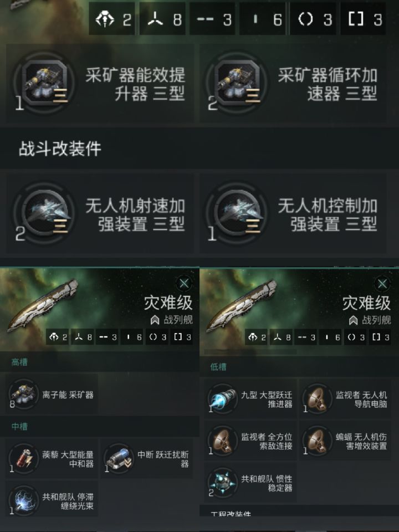Click the 中槽 section header
This screenshot has height=532, width=399.
tap(19, 427)
